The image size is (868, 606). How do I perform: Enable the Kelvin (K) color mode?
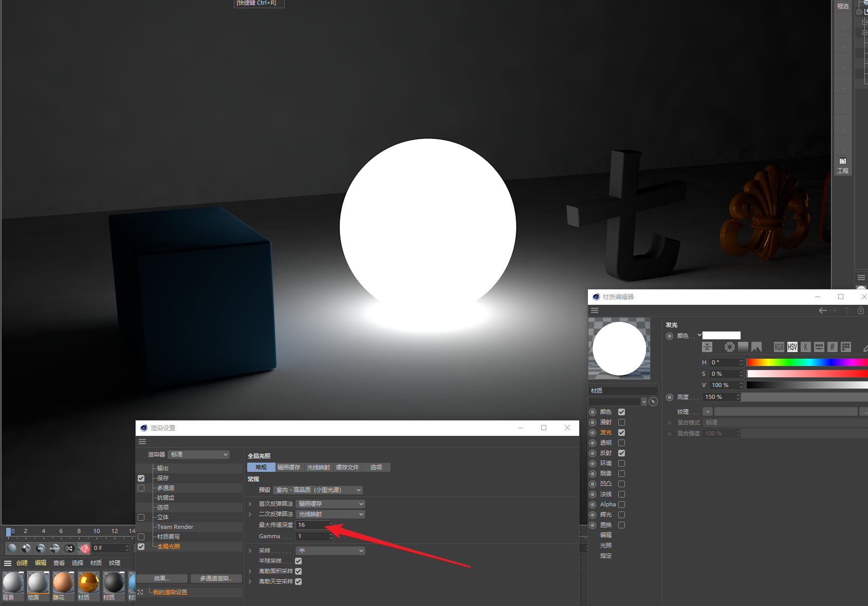point(806,347)
